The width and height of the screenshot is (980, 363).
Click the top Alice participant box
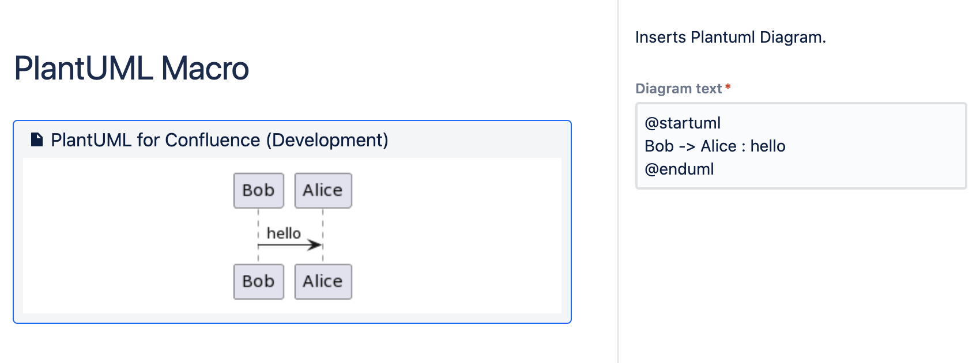(x=323, y=190)
